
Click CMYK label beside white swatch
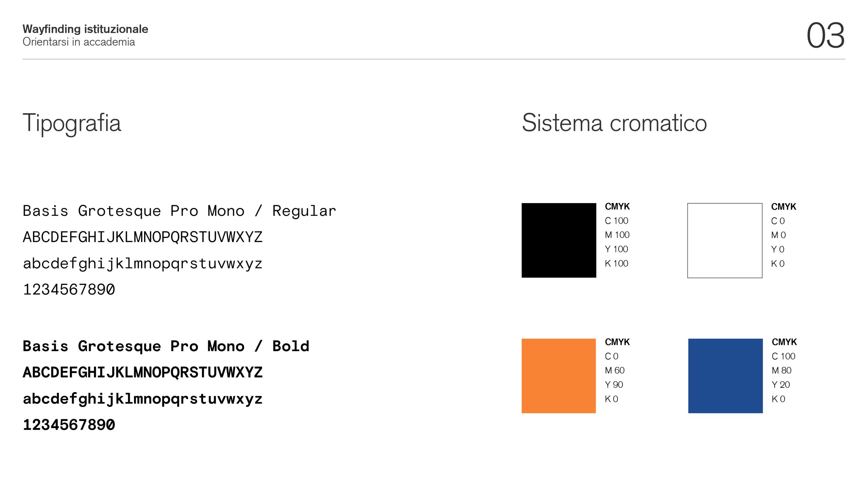pos(784,206)
